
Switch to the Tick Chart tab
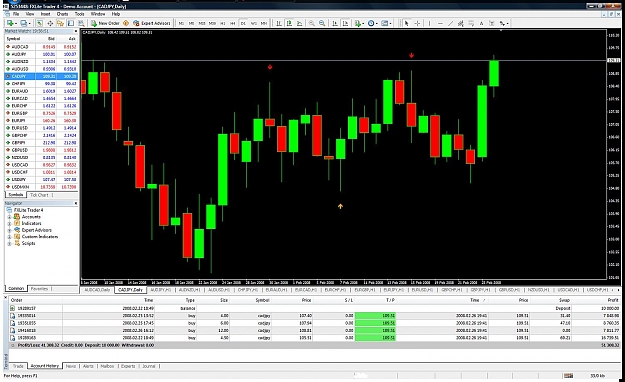39,195
